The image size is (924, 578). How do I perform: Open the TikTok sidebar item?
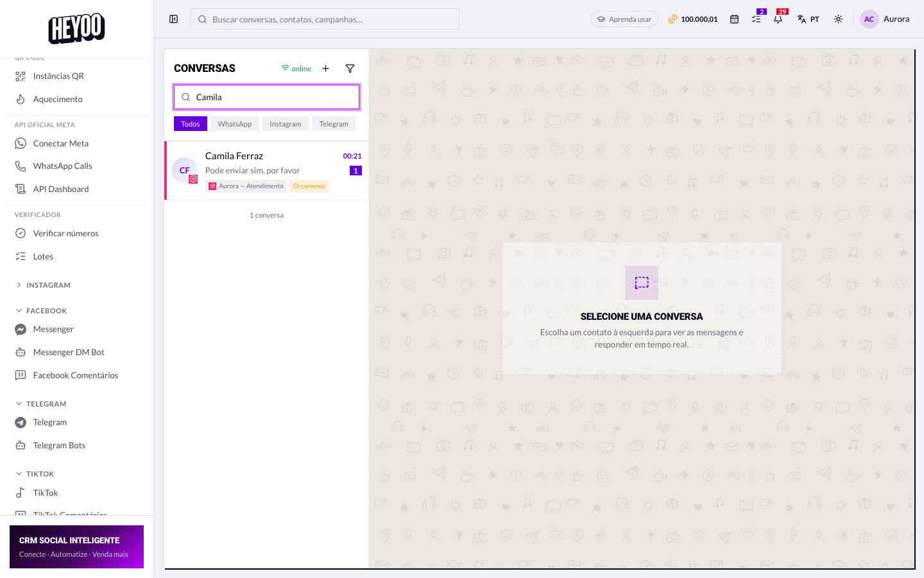(x=76, y=493)
